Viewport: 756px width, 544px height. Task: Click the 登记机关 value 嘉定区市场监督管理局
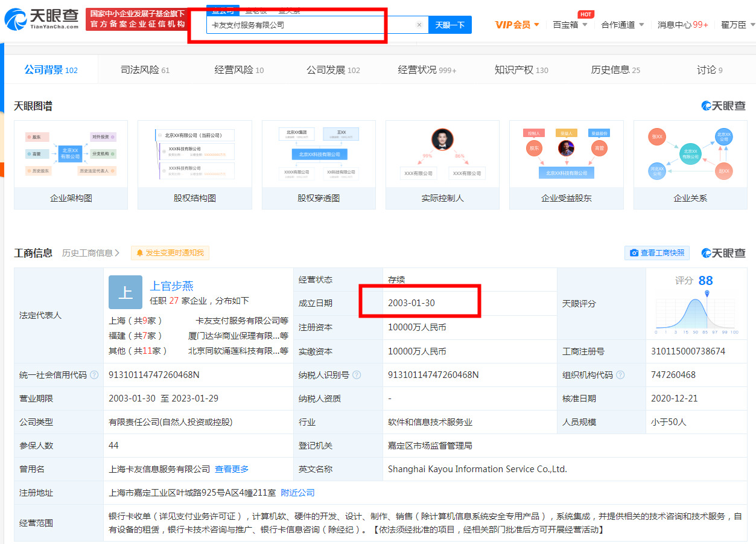click(430, 446)
